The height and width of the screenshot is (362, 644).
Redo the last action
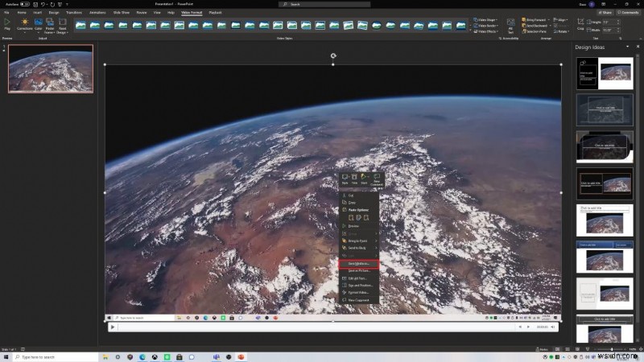(52, 4)
